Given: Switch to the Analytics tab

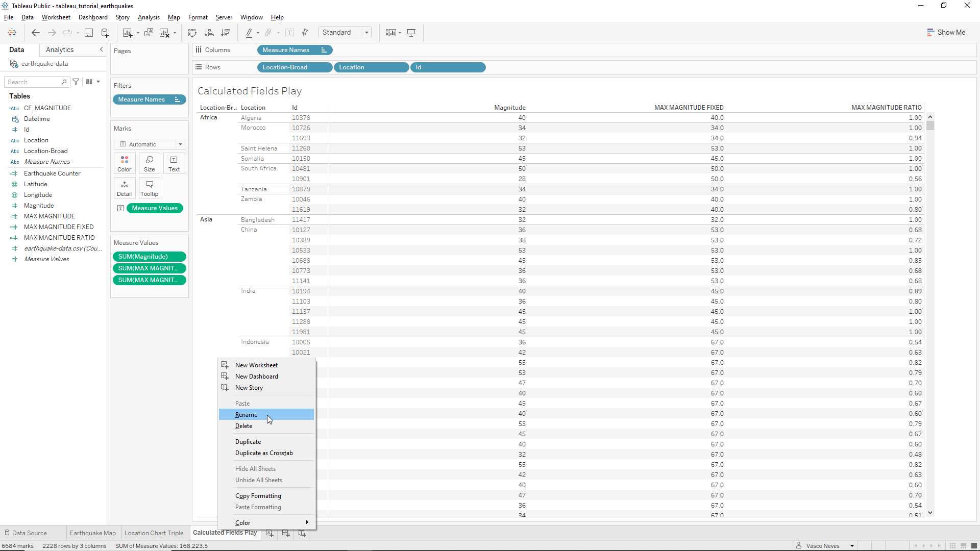Looking at the screenshot, I should (x=60, y=49).
